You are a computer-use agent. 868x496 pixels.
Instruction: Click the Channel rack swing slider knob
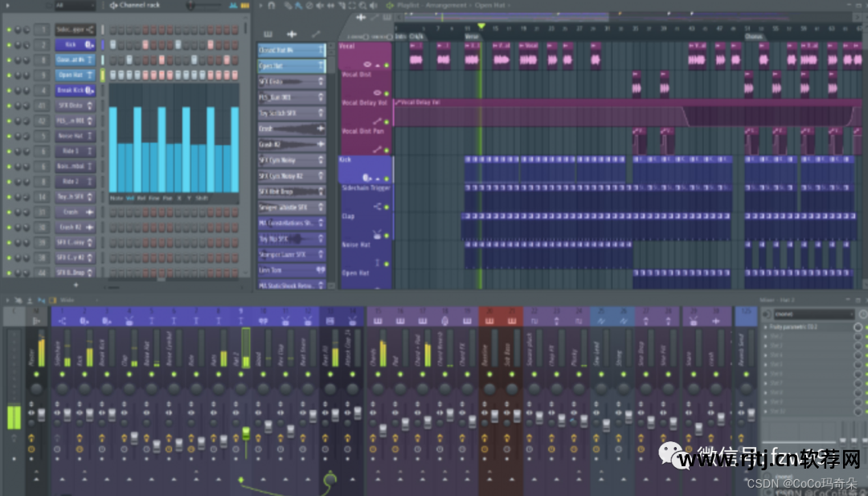click(x=192, y=6)
